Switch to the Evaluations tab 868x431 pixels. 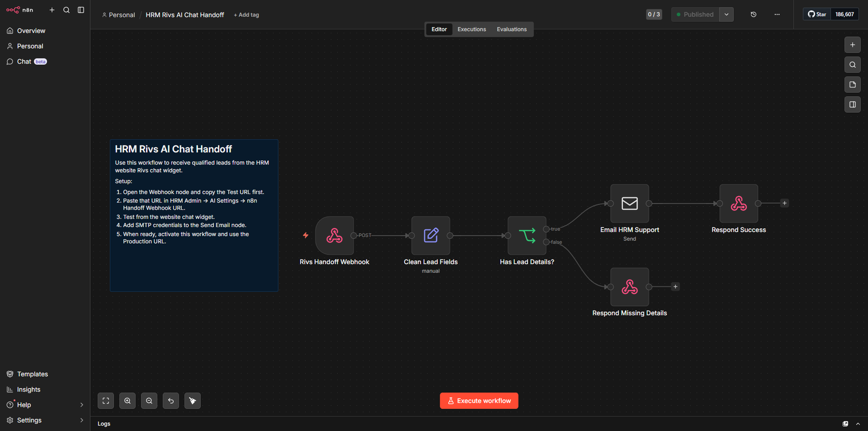[512, 29]
